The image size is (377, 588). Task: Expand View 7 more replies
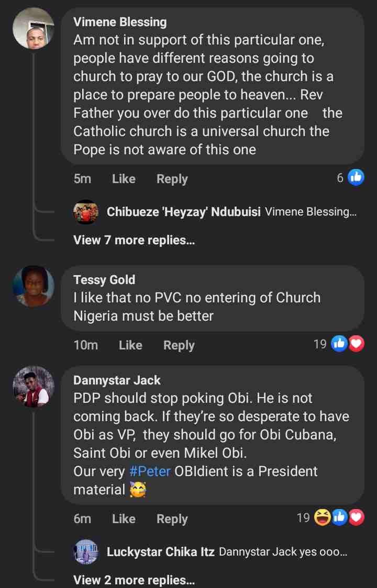coord(134,240)
